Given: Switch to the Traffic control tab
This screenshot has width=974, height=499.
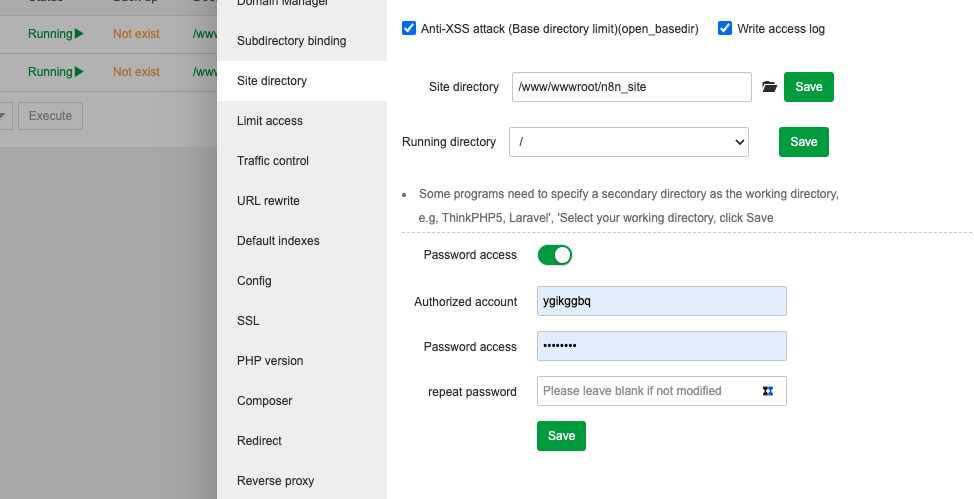Looking at the screenshot, I should click(273, 161).
